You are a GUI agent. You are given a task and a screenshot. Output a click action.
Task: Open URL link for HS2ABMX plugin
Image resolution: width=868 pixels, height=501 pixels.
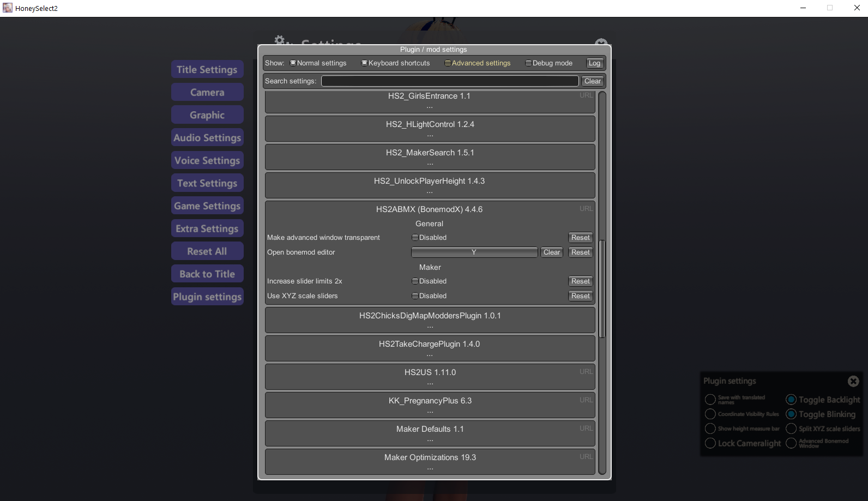pyautogui.click(x=586, y=209)
